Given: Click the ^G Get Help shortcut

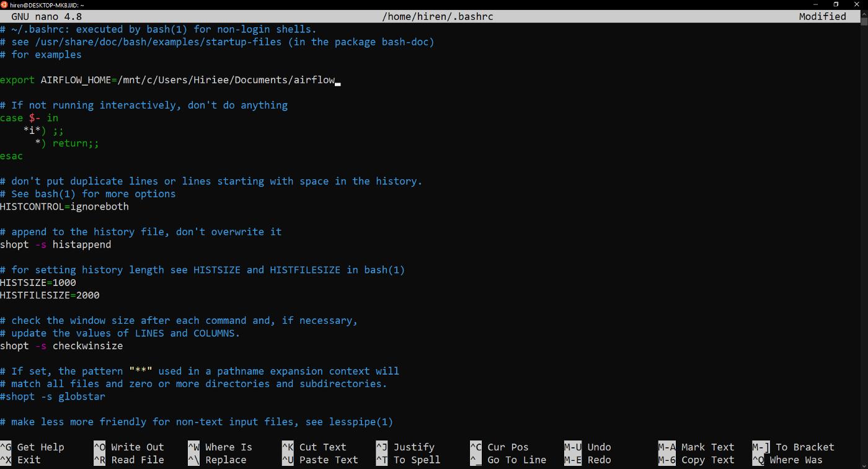Looking at the screenshot, I should pos(32,447).
